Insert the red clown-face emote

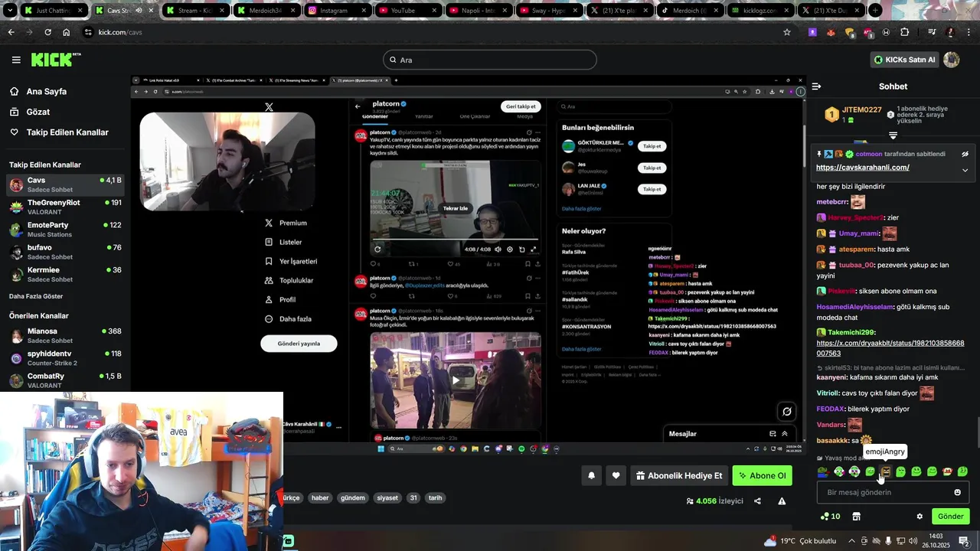pyautogui.click(x=947, y=471)
